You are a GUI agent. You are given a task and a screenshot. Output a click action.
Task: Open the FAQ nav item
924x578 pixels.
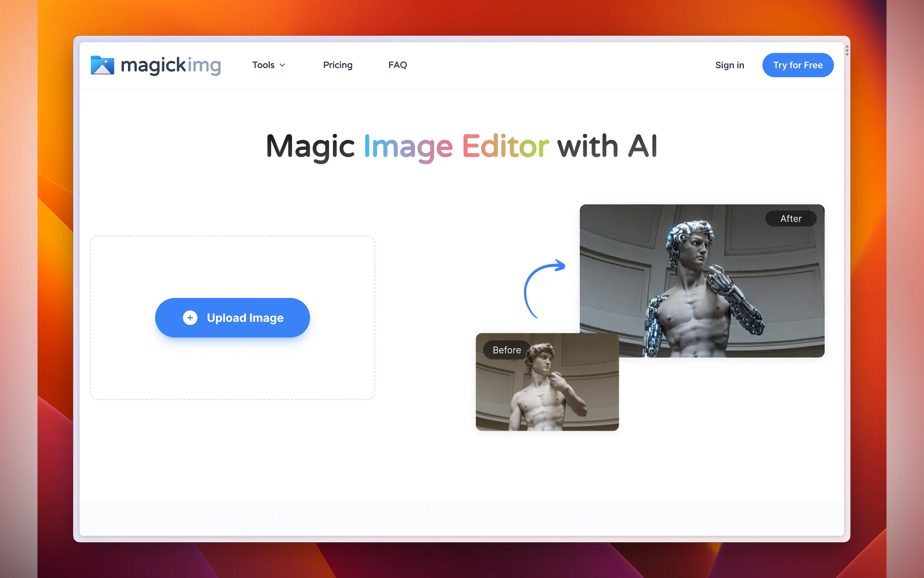pos(397,65)
